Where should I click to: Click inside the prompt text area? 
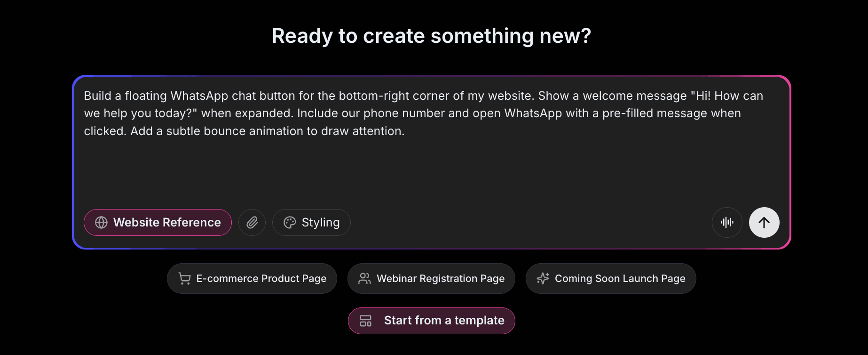[423, 141]
